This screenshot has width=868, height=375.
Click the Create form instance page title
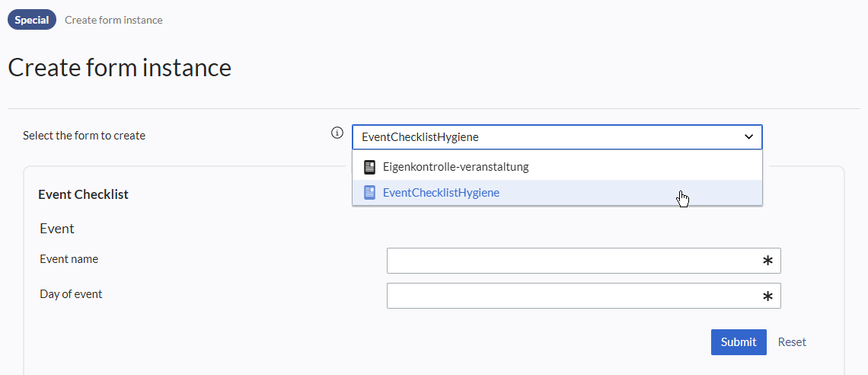pyautogui.click(x=120, y=68)
